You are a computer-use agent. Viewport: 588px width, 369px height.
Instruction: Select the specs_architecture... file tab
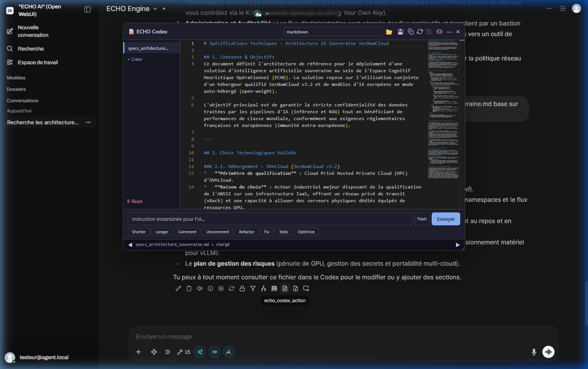[151, 48]
